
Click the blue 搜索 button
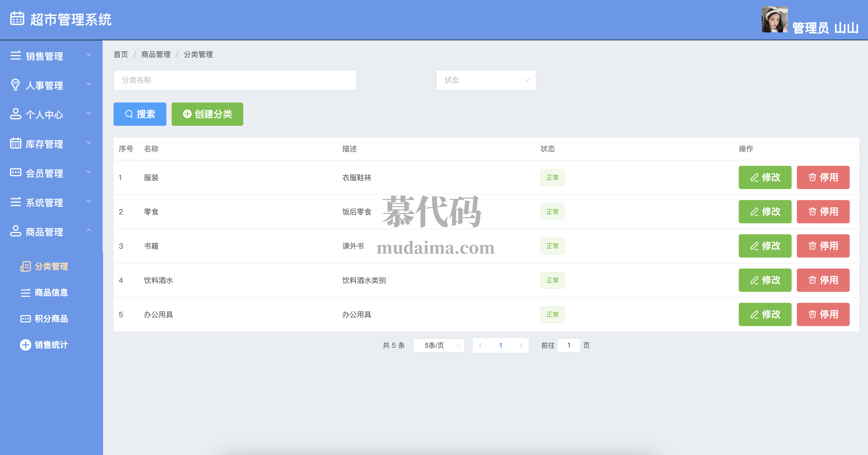click(x=140, y=114)
